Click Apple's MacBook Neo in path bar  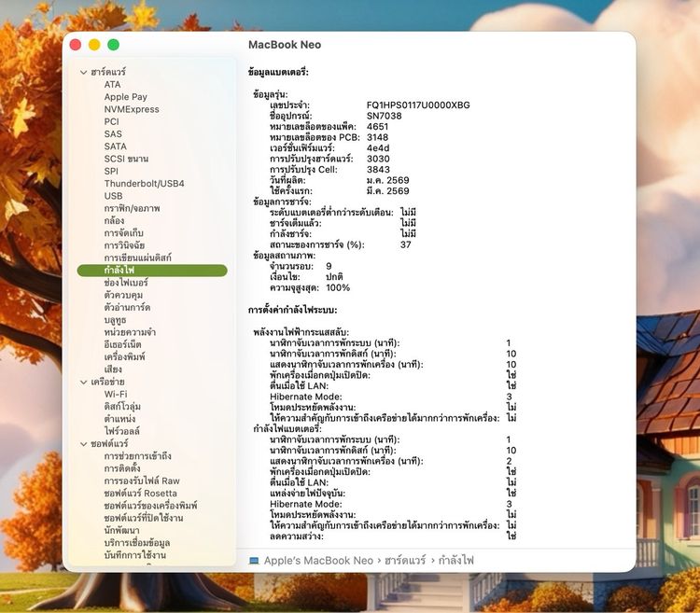click(x=318, y=561)
